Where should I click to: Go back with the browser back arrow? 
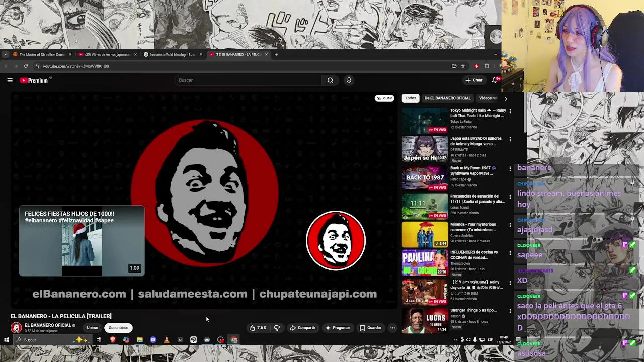tap(6, 66)
